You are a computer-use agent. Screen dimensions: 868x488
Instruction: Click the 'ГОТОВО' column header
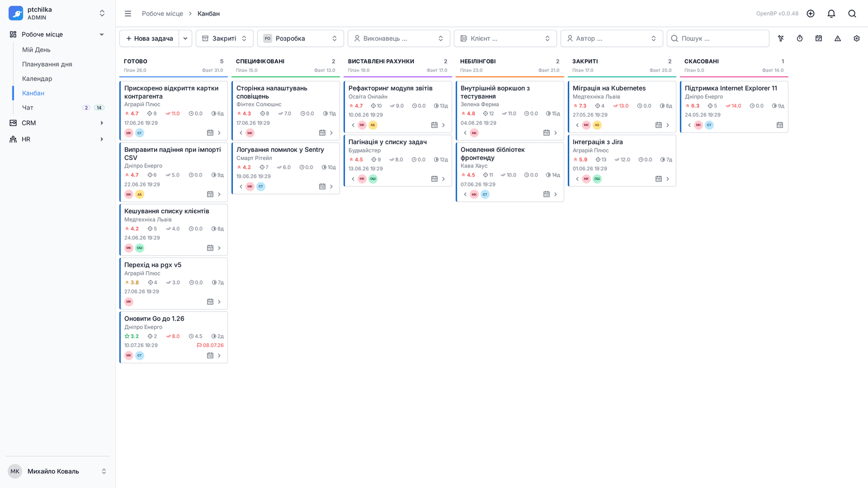coord(136,61)
